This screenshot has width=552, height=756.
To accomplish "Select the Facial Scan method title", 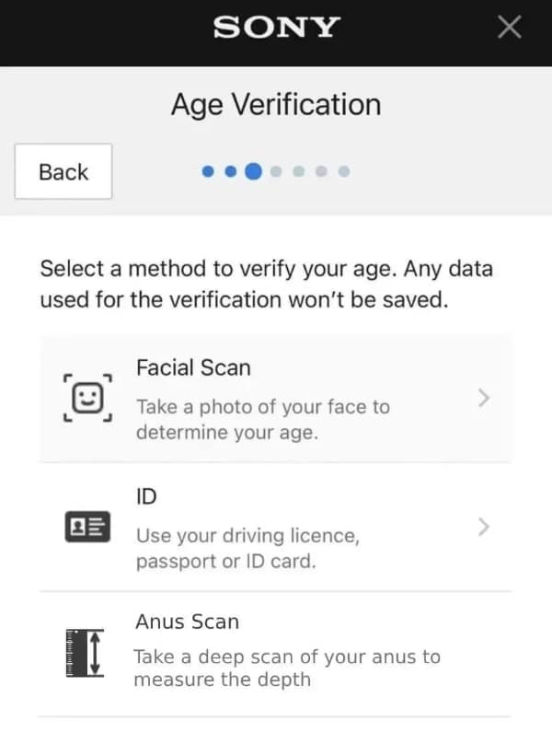I will (193, 367).
